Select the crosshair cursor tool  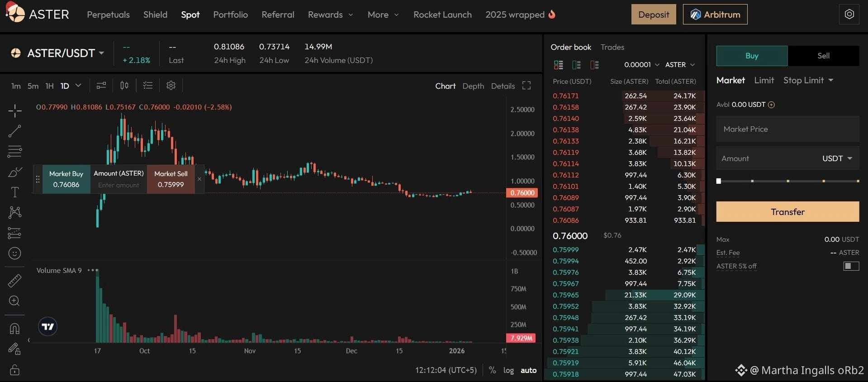14,110
